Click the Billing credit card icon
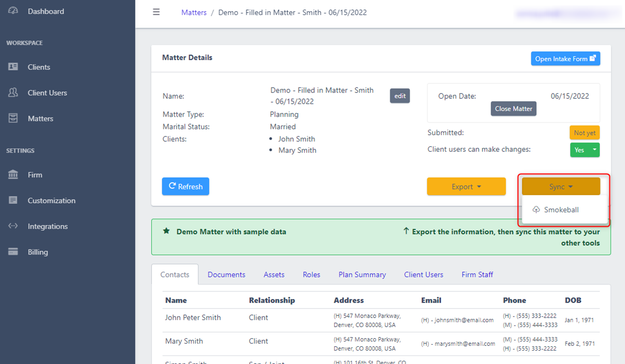 (x=13, y=252)
